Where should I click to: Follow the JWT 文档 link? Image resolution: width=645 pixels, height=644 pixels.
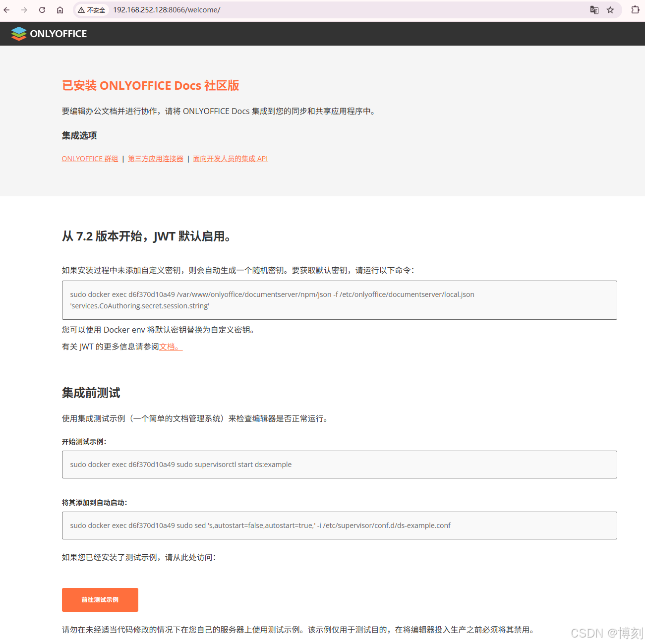point(171,347)
